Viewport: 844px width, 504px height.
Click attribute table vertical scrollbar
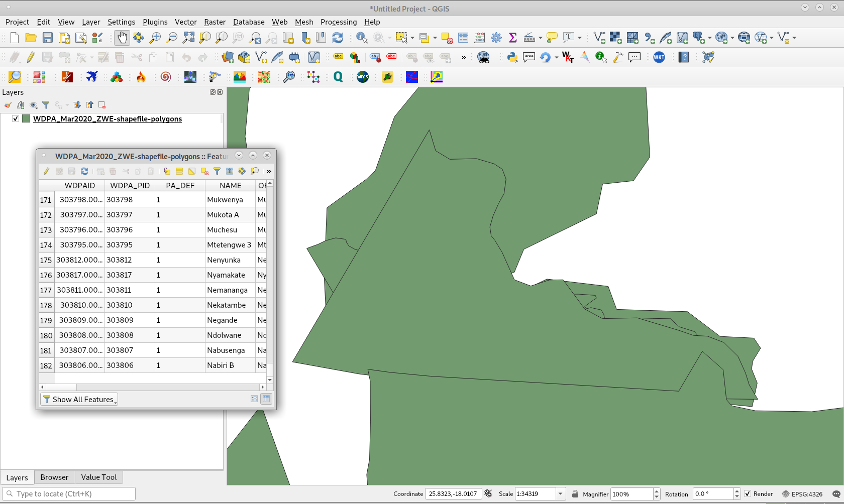(270, 282)
